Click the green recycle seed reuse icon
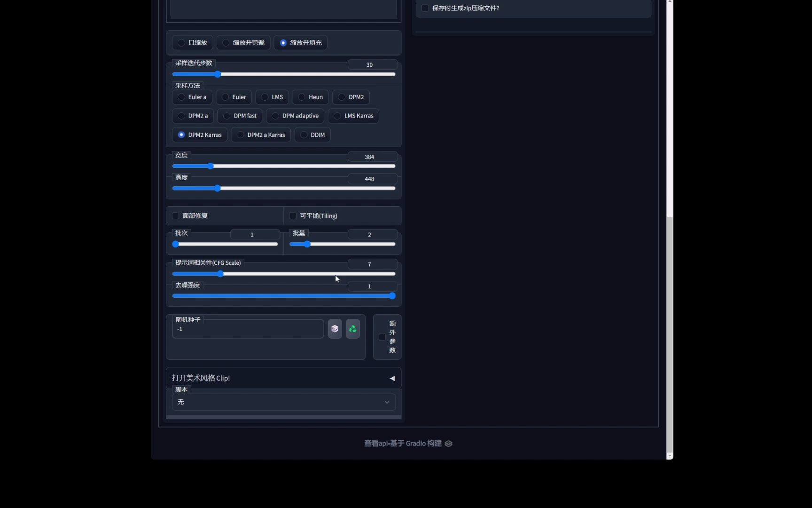This screenshot has width=812, height=508. [352, 329]
